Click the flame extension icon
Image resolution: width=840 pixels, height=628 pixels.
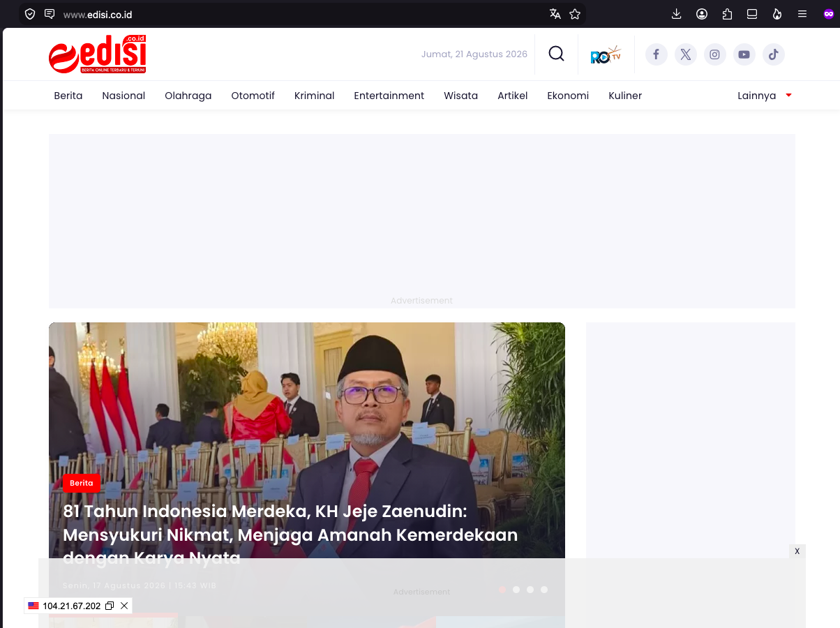pyautogui.click(x=777, y=14)
